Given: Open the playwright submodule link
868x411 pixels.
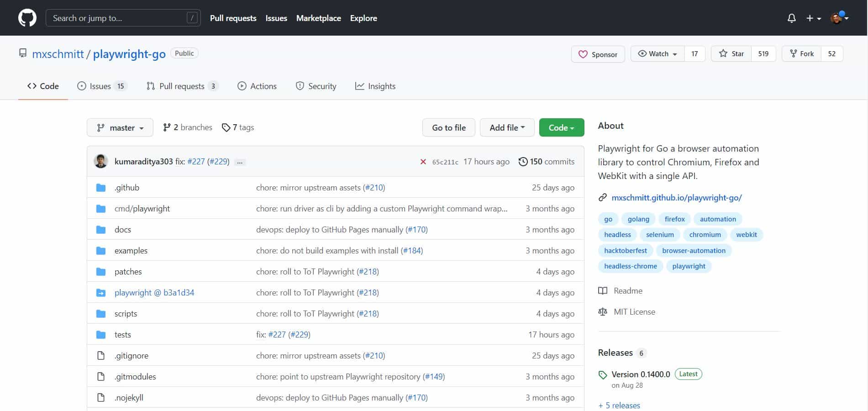Looking at the screenshot, I should [154, 293].
